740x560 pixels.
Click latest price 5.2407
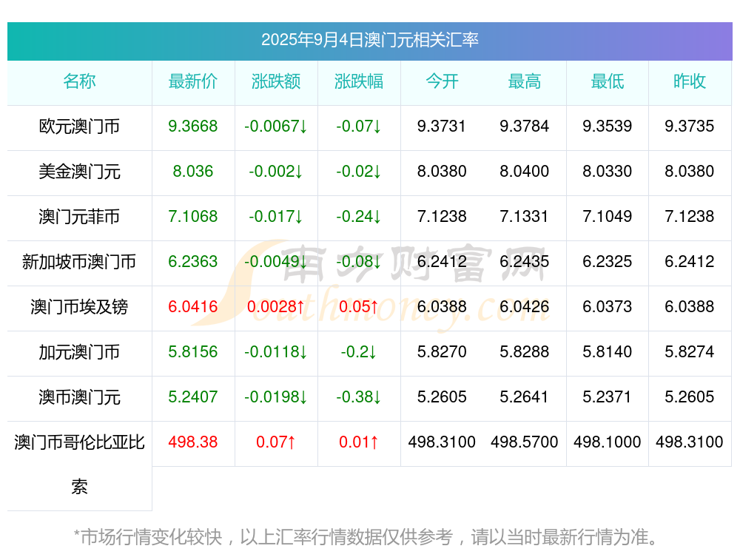(x=193, y=397)
